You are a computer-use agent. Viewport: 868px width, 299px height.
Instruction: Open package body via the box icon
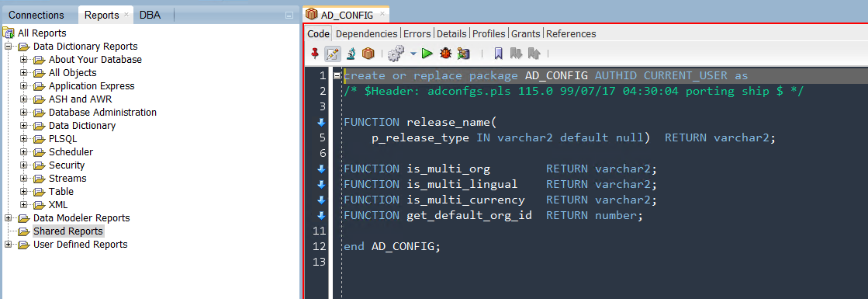[x=368, y=54]
